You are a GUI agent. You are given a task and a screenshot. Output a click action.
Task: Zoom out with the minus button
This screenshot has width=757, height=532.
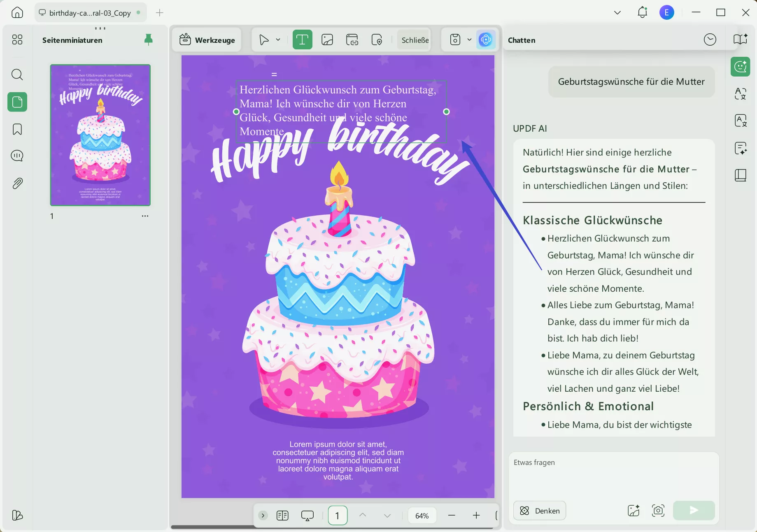coord(452,515)
